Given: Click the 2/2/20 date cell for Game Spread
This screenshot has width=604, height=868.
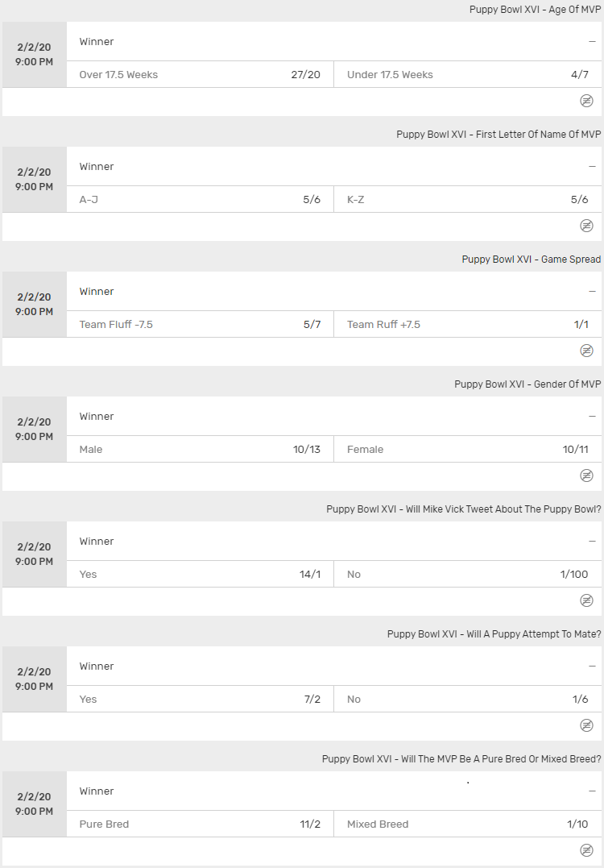Looking at the screenshot, I should tap(34, 304).
